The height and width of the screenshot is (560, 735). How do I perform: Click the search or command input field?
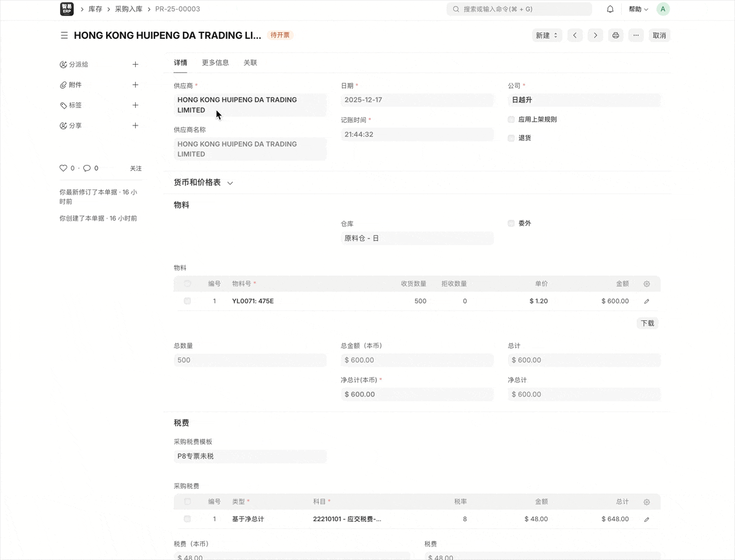coord(519,10)
